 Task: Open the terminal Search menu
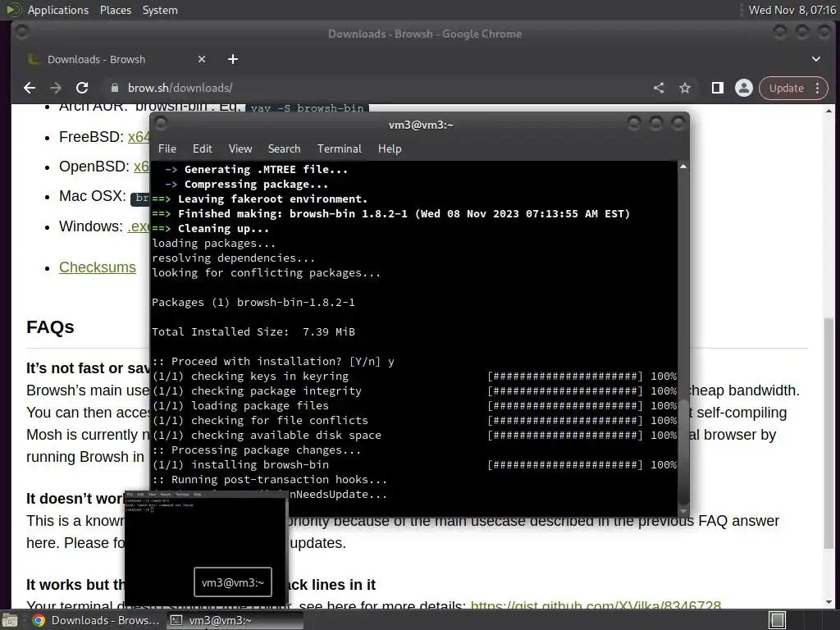point(284,148)
